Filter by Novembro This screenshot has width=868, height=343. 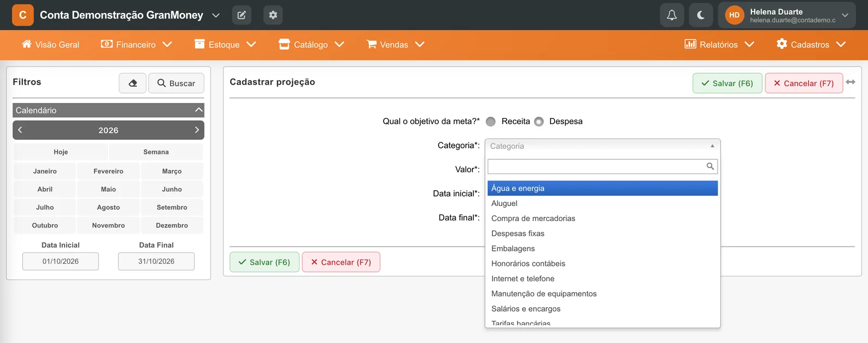pyautogui.click(x=108, y=225)
